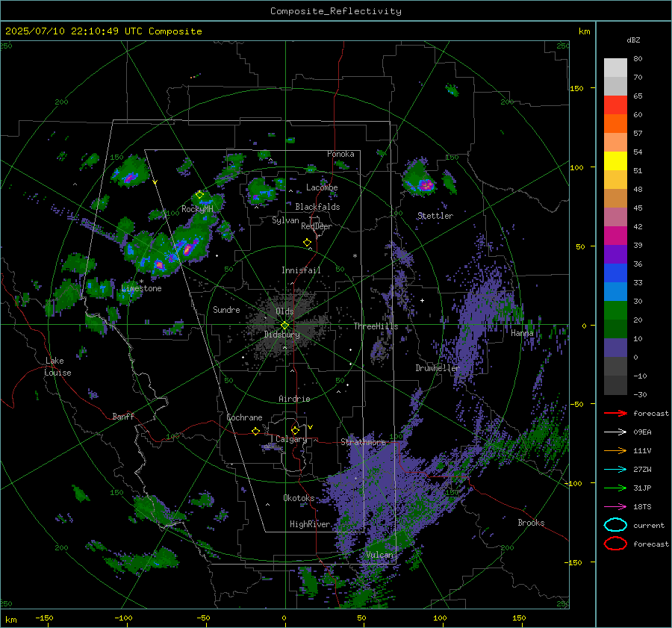The height and width of the screenshot is (628, 672).
Task: Click yellow diamond marker beside Cochrane
Action: [x=256, y=431]
